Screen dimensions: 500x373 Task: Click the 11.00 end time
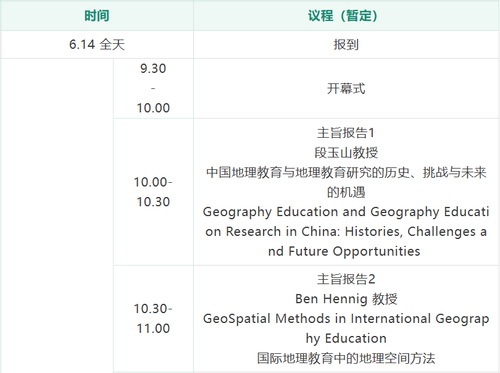(153, 329)
